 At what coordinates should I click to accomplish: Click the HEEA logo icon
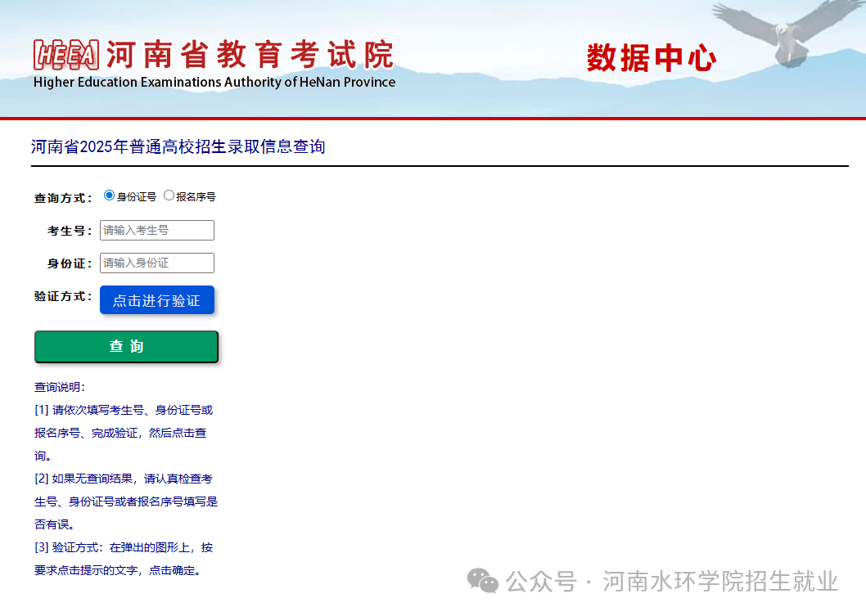[66, 52]
